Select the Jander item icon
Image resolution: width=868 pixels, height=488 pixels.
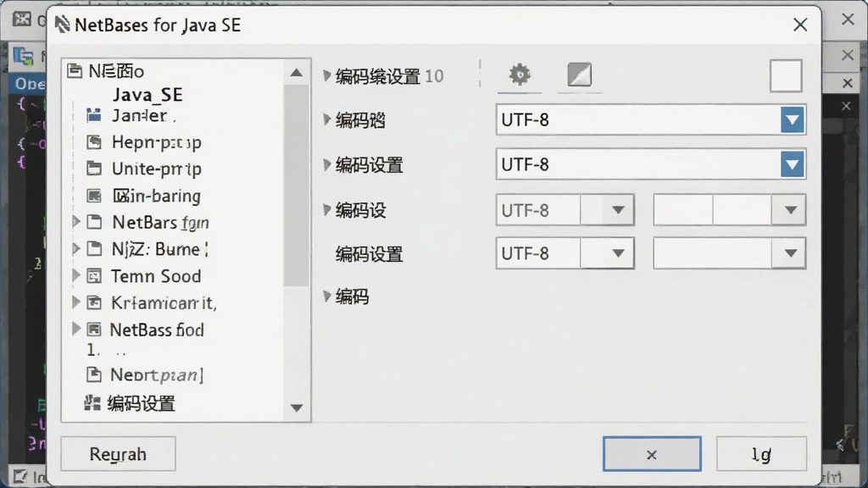pyautogui.click(x=94, y=115)
